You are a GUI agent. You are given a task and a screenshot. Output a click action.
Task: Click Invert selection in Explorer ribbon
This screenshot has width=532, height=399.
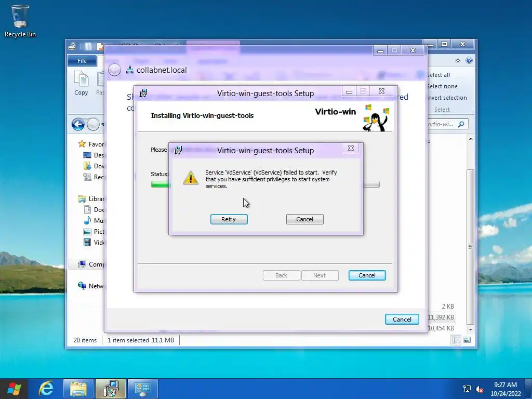447,98
